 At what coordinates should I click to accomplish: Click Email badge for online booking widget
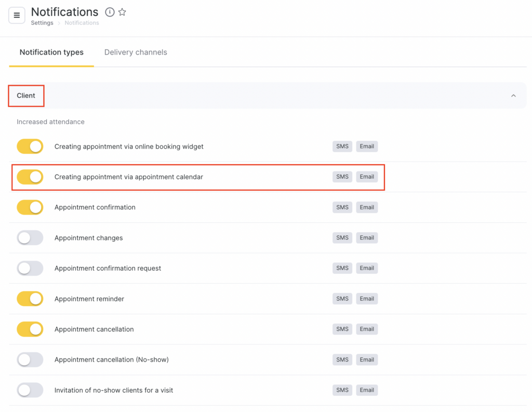367,147
